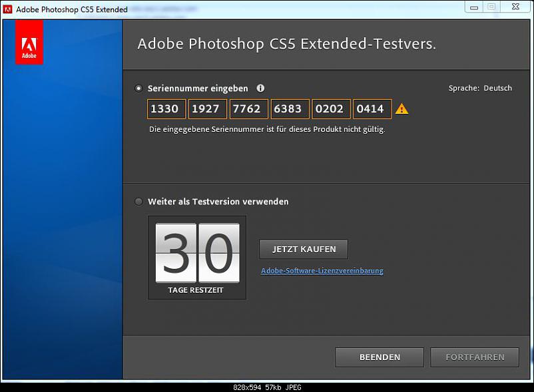Image resolution: width=534 pixels, height=392 pixels.
Task: Click the yellow warning triangle icon
Action: 402,109
